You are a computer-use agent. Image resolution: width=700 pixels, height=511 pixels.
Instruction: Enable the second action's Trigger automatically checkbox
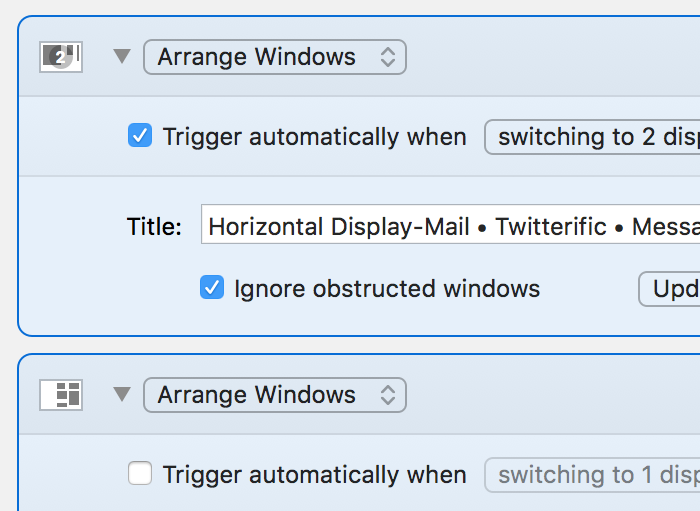click(140, 474)
